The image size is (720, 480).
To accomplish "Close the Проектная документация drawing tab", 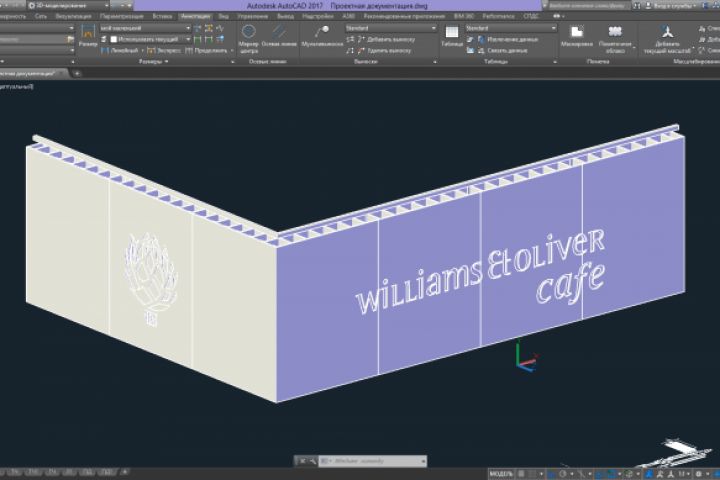I will click(62, 73).
